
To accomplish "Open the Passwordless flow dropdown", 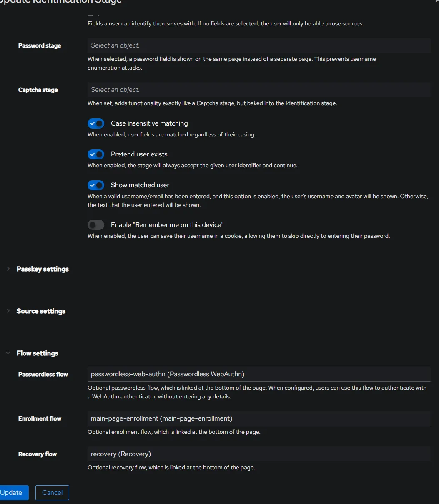I will click(258, 374).
